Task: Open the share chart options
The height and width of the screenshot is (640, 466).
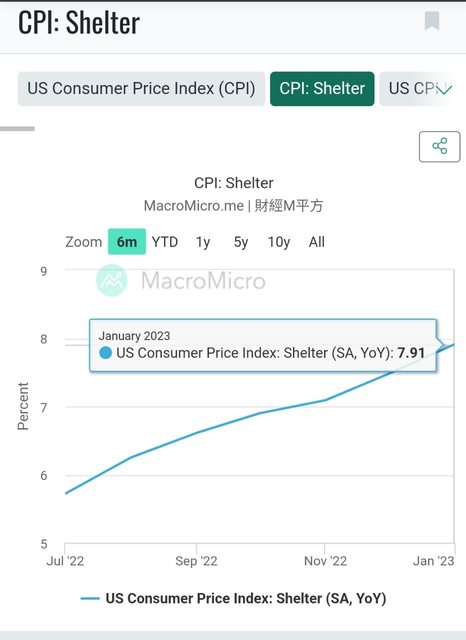Action: coord(439,146)
